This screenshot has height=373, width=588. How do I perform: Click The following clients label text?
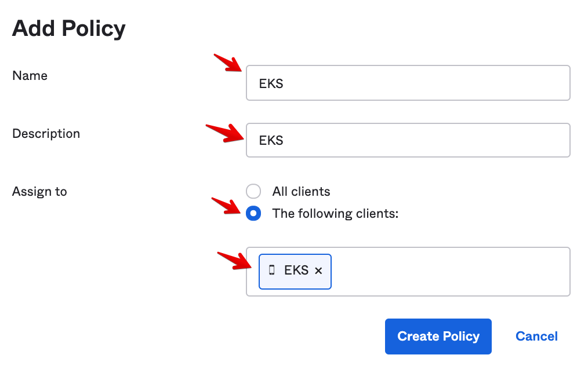335,213
